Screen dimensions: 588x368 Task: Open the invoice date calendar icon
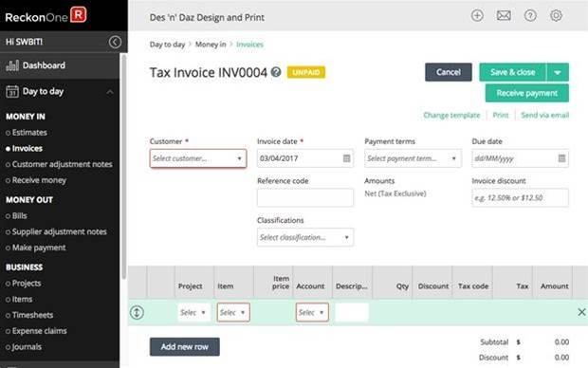pyautogui.click(x=346, y=158)
